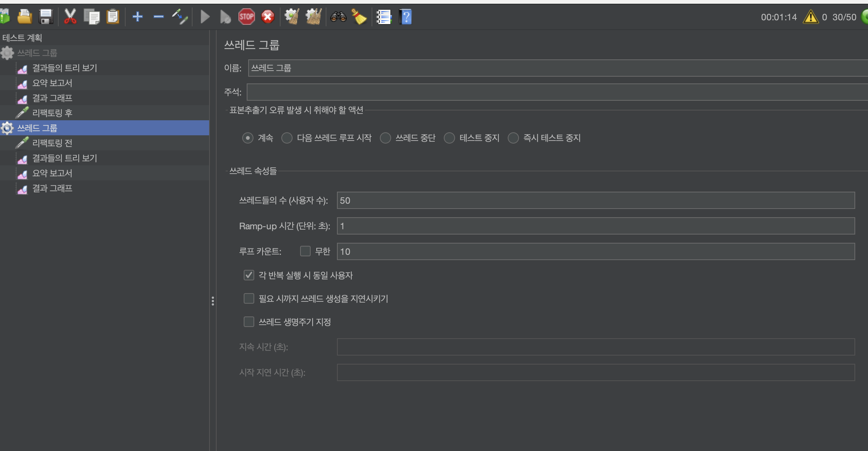
Task: Save the test plan with the floppy disk icon
Action: [46, 17]
